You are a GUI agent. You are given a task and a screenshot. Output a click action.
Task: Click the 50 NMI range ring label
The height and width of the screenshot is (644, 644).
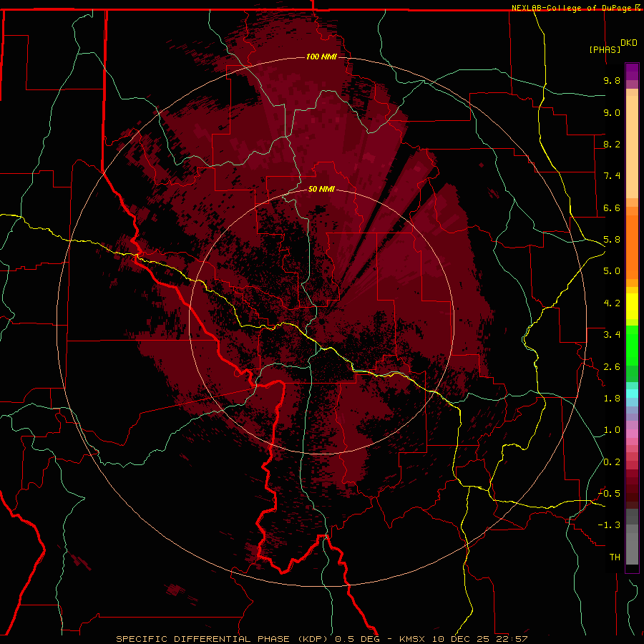321,189
